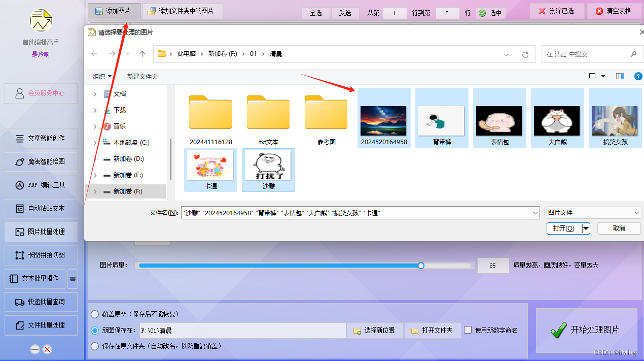Click 打开(O) button
The height and width of the screenshot is (361, 644).
564,228
